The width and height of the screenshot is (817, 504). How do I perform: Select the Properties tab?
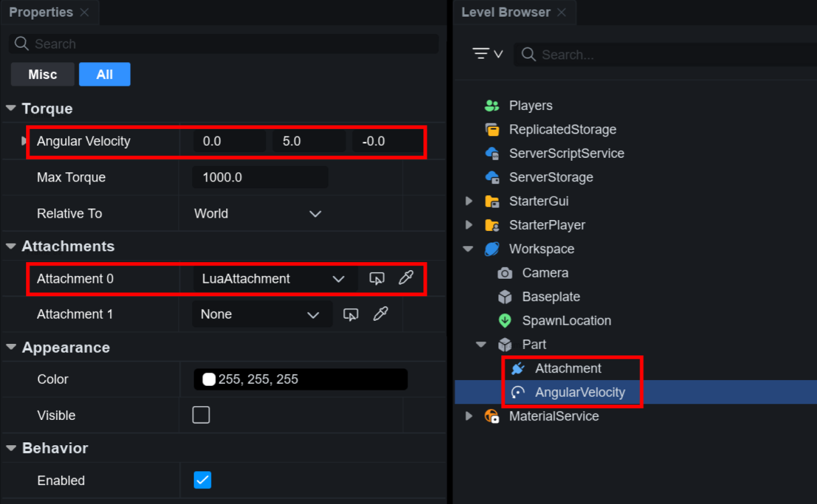click(x=41, y=12)
